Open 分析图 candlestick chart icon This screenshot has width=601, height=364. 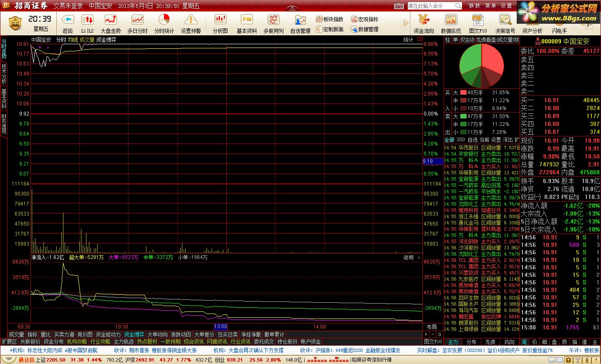[220, 20]
